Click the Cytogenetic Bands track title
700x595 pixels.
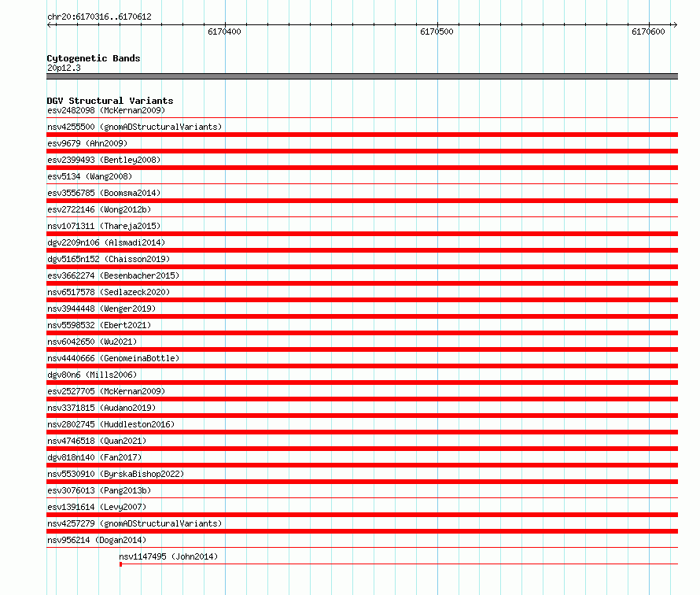tap(94, 58)
